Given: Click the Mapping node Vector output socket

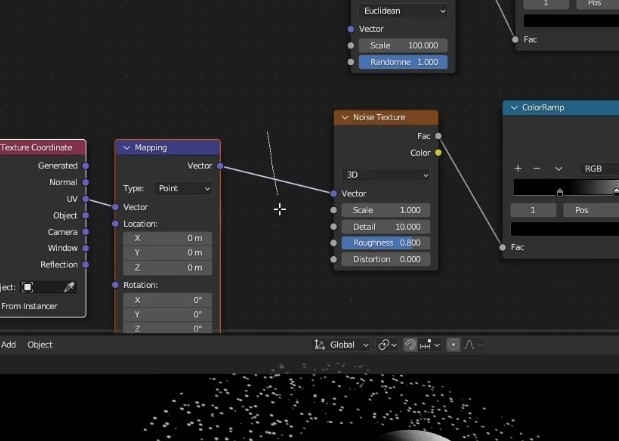Looking at the screenshot, I should click(x=220, y=166).
